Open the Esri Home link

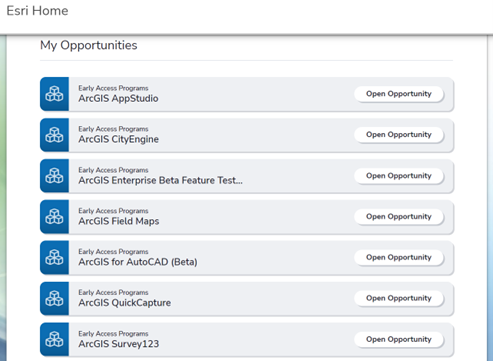[37, 11]
